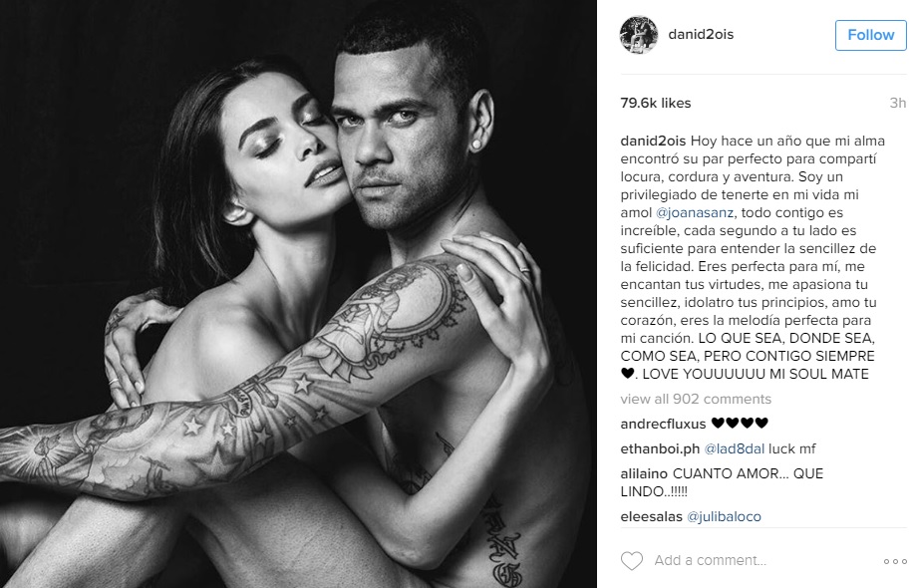Open commenter alilaino profile

pyautogui.click(x=644, y=474)
